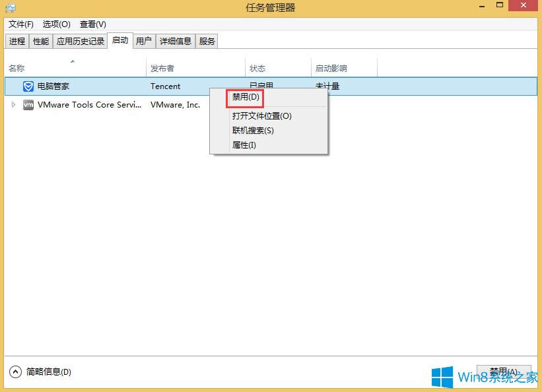The image size is (542, 392).
Task: Switch to the 用户 tab
Action: tap(145, 40)
